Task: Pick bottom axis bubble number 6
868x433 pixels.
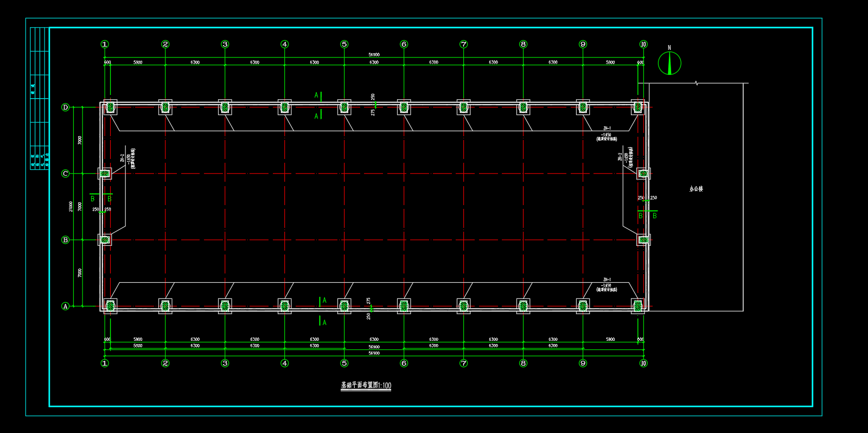Action: coord(404,363)
